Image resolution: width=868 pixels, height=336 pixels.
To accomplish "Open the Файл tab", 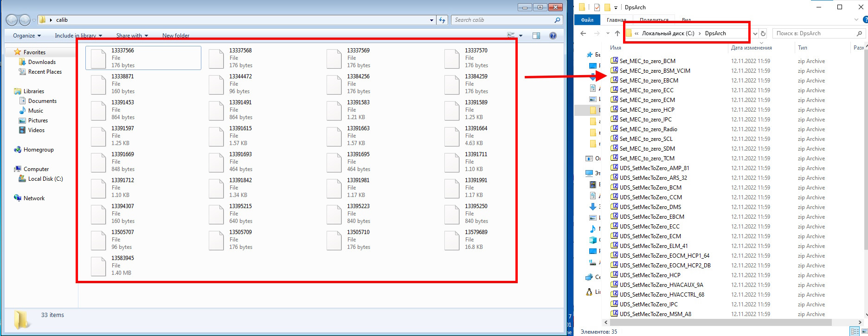I will [x=587, y=20].
